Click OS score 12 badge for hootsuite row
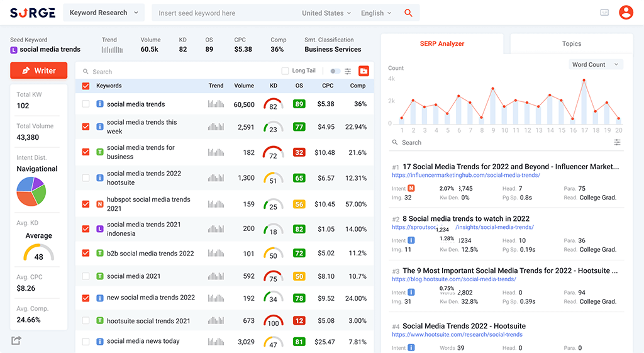The width and height of the screenshot is (644, 353). coord(299,320)
